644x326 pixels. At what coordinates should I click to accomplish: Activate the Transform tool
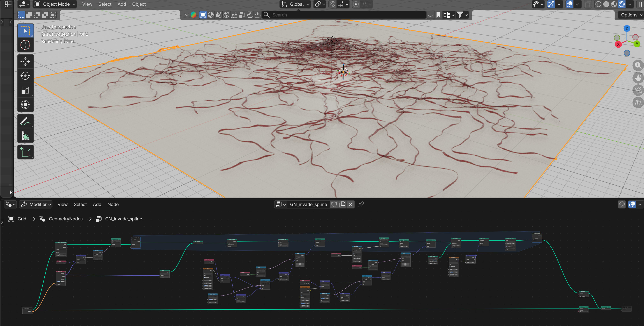point(25,105)
